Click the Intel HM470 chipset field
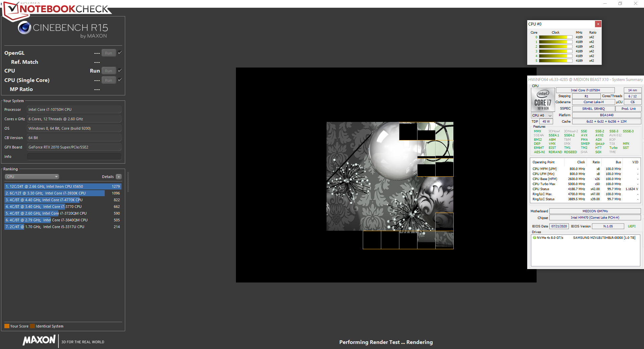 coord(595,218)
